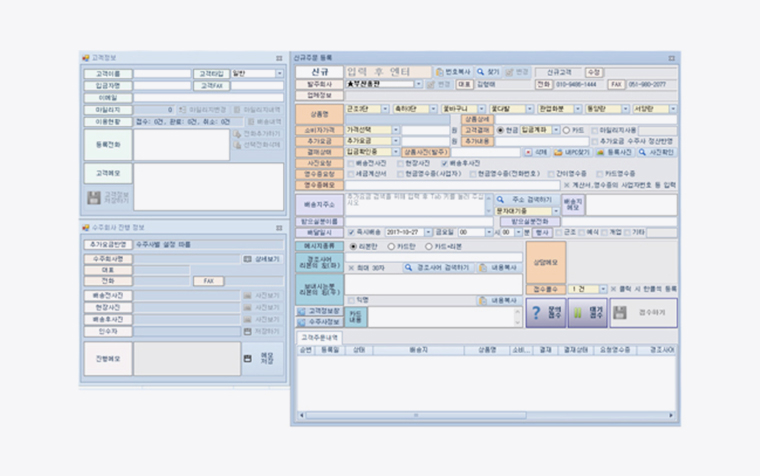
Task: Click the 번호복사 copy icon button
Action: coord(439,73)
